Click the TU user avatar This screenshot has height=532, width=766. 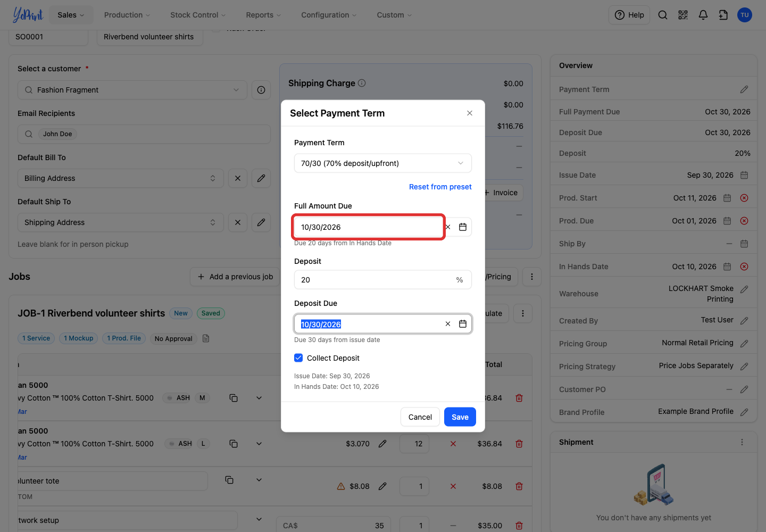(x=745, y=15)
